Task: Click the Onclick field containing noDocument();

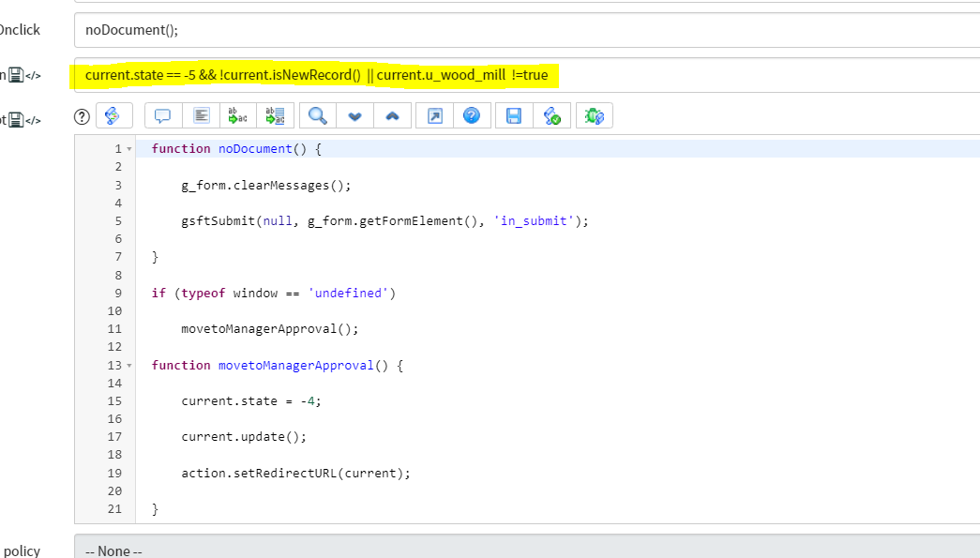Action: 527,30
